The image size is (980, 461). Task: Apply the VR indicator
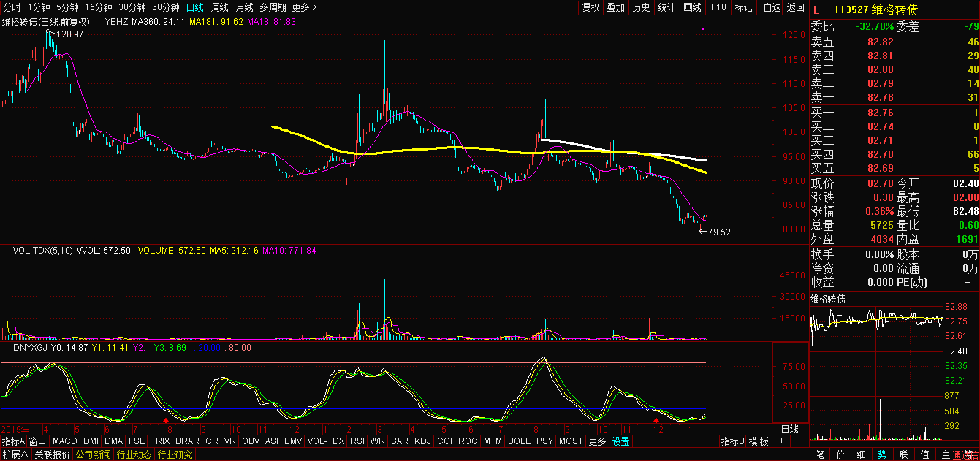point(230,441)
